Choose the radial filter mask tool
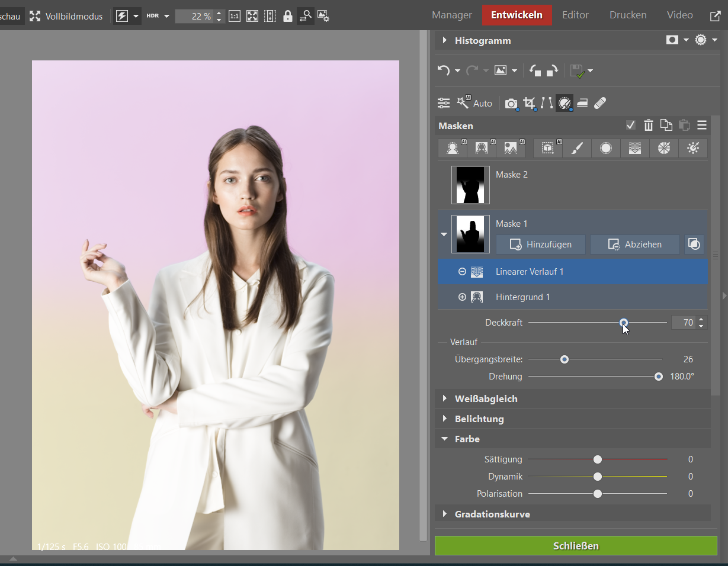The image size is (728, 566). (x=605, y=149)
